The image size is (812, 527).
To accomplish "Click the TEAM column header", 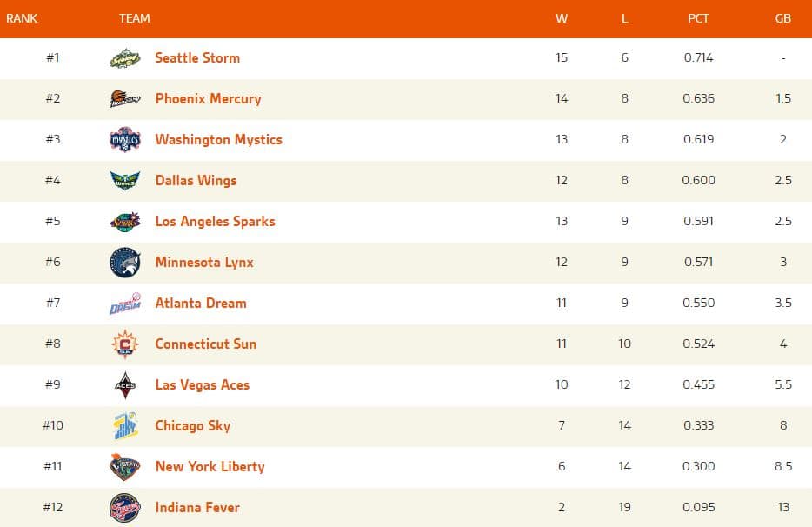I will point(135,18).
